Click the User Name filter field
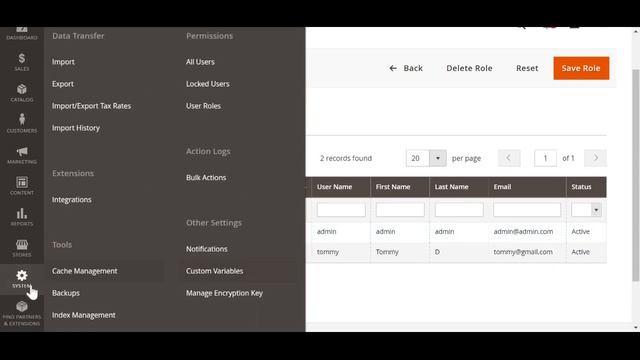The height and width of the screenshot is (360, 640). pos(341,210)
